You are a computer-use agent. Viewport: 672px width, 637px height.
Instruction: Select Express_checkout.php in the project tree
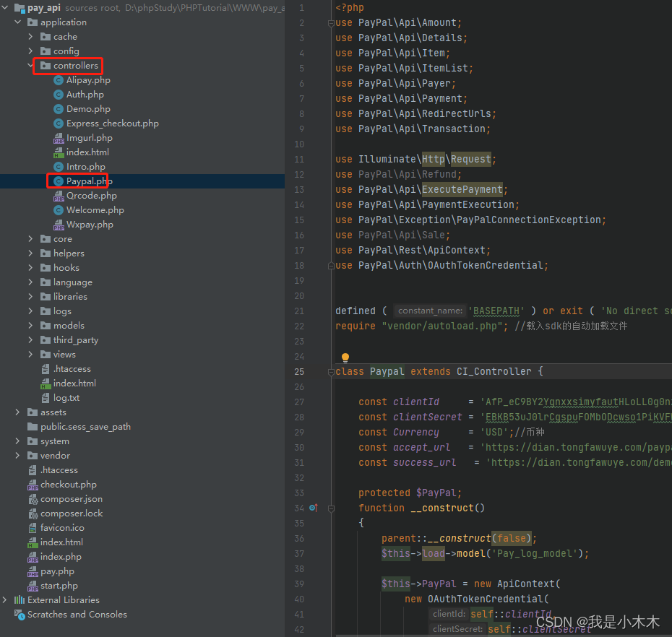point(112,123)
